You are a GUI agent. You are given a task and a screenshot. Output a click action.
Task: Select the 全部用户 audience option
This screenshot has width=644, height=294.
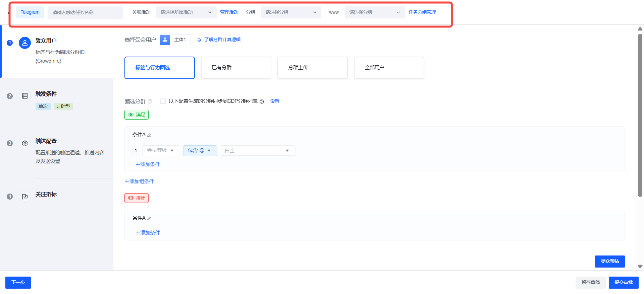[x=389, y=68]
